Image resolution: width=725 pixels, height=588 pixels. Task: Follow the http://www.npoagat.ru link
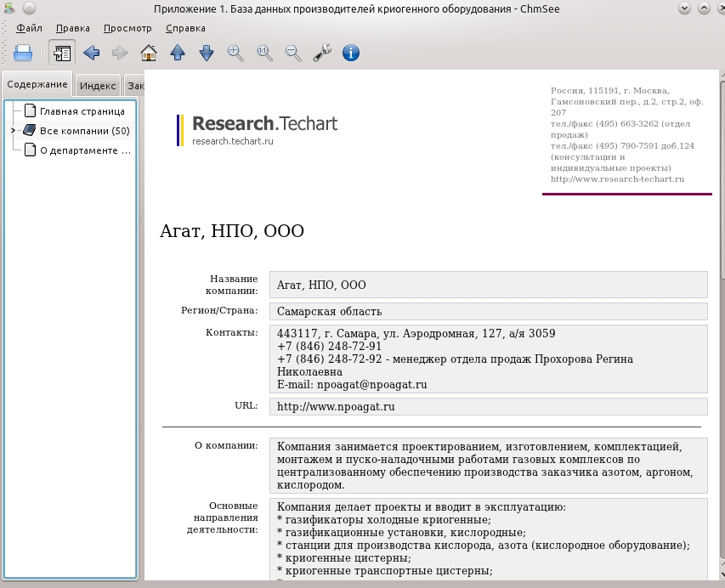coord(336,407)
